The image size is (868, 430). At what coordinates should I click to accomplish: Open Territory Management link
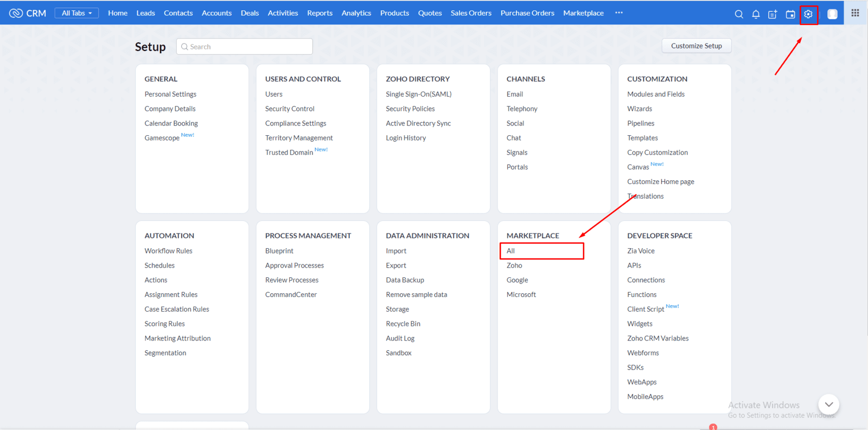click(x=299, y=138)
